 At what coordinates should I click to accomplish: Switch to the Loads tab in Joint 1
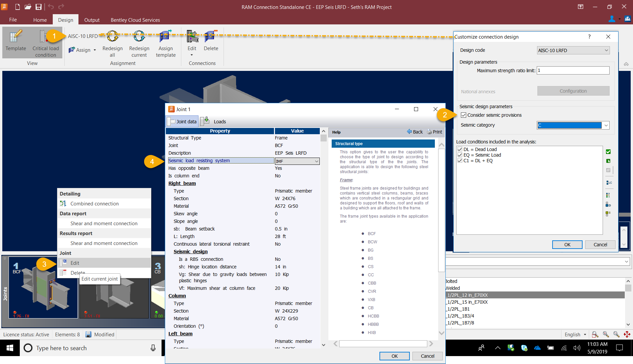pos(214,121)
